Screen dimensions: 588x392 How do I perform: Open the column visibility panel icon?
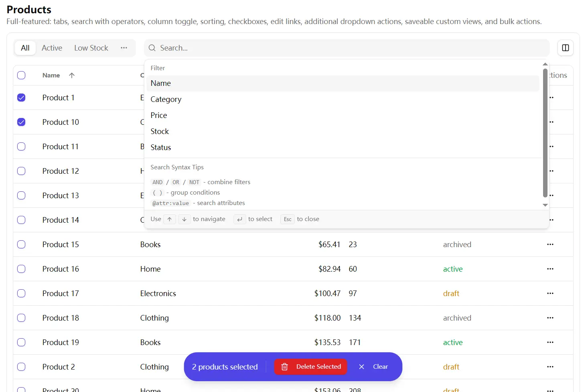coord(565,48)
